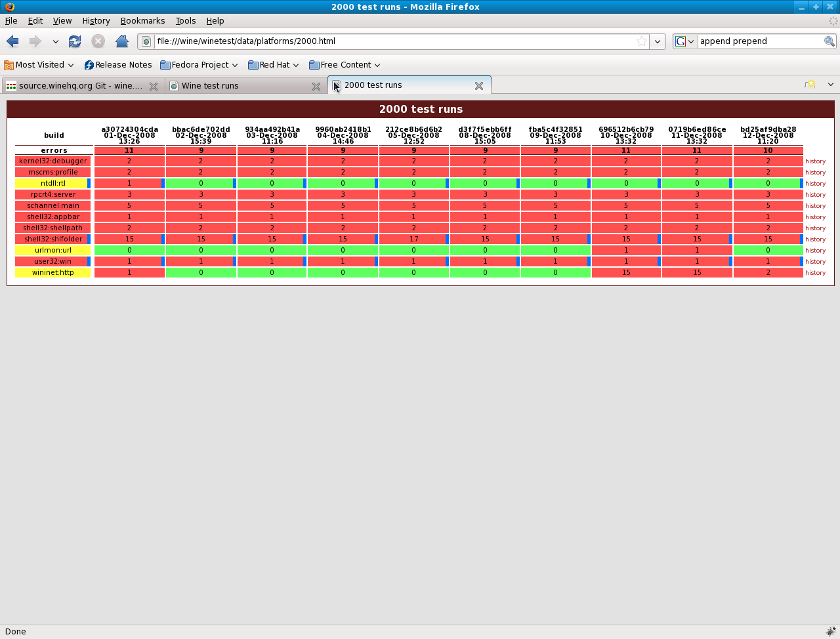Open the Fedora Project bookmarks folder
This screenshot has height=639, width=840.
coord(199,65)
